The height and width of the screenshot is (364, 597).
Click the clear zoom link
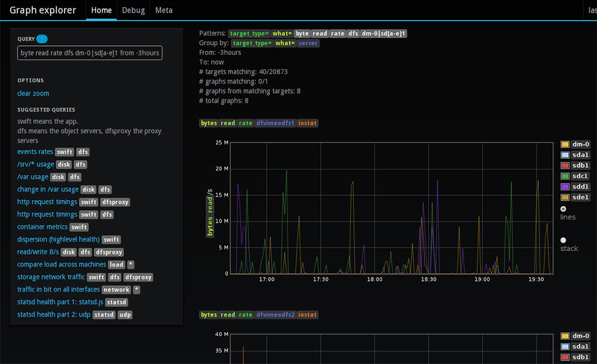point(33,93)
